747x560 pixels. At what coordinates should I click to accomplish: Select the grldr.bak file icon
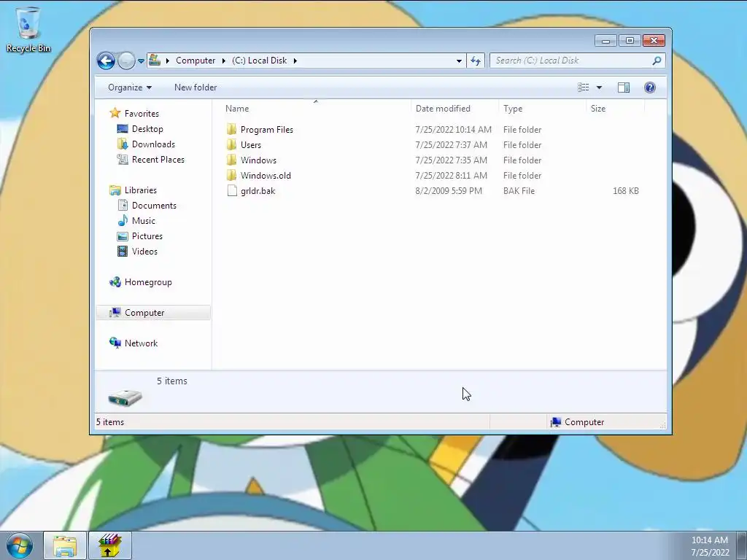[x=231, y=190]
